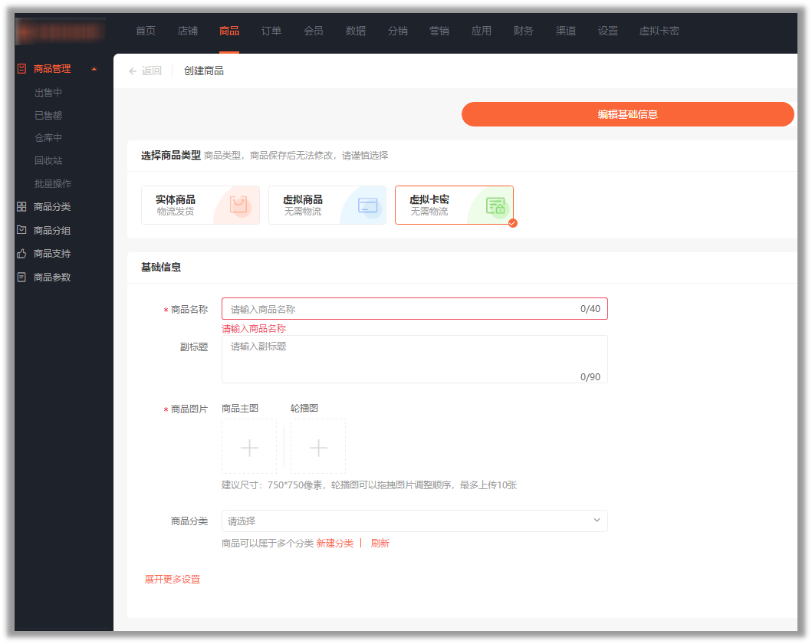The height and width of the screenshot is (644, 812).
Task: Click the 编辑基础信息 orange button
Action: [x=627, y=114]
